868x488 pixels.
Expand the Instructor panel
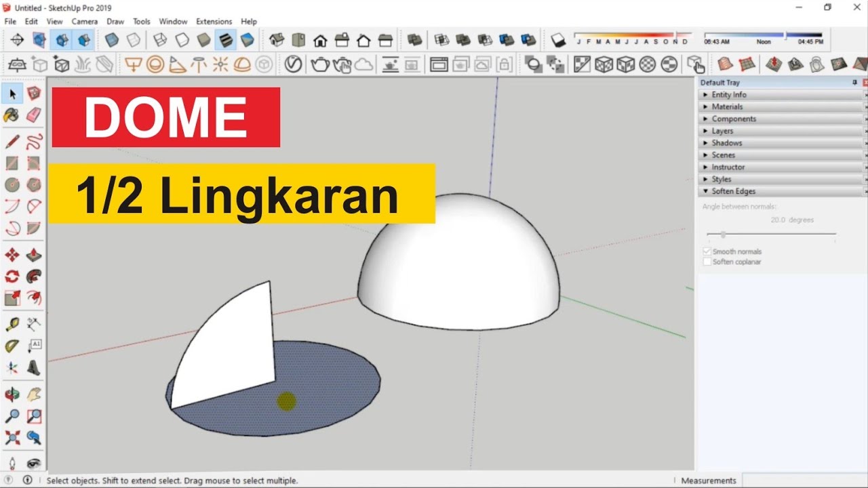(782, 167)
